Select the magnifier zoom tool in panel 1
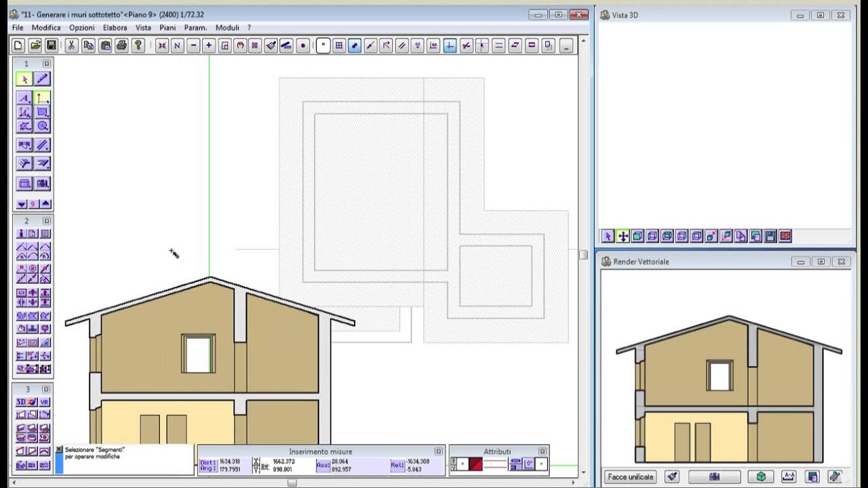868x488 pixels. pyautogui.click(x=42, y=125)
